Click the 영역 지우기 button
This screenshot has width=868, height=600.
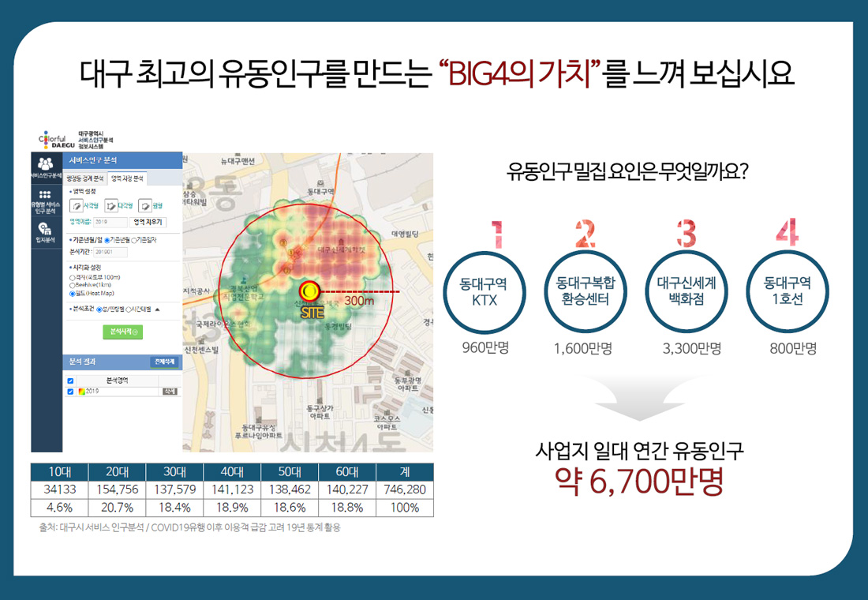pyautogui.click(x=148, y=222)
